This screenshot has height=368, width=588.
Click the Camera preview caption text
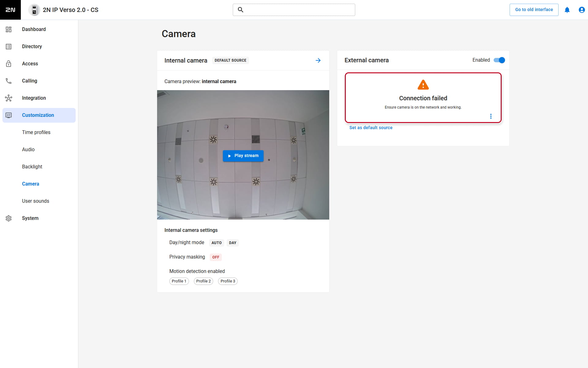pyautogui.click(x=200, y=82)
